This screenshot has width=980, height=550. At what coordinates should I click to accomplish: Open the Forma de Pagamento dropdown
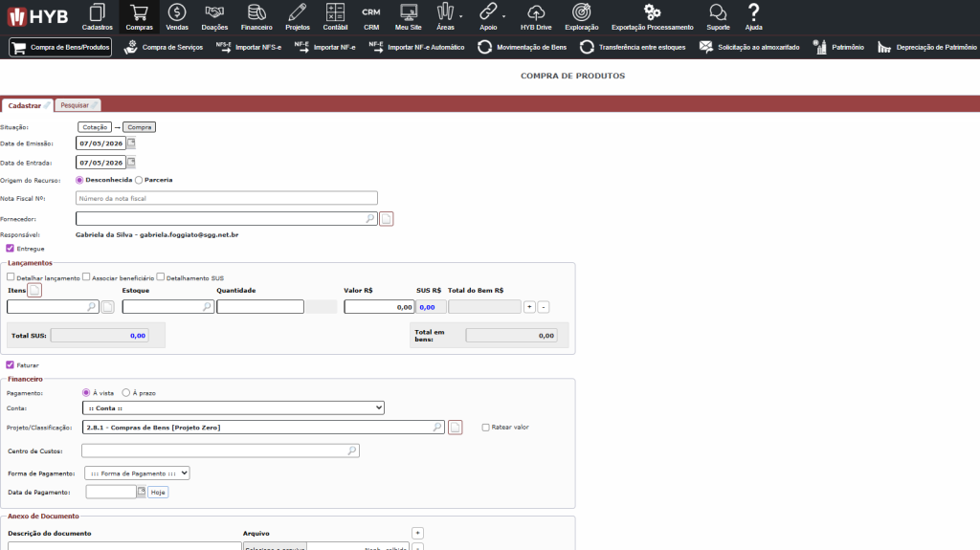tap(137, 473)
